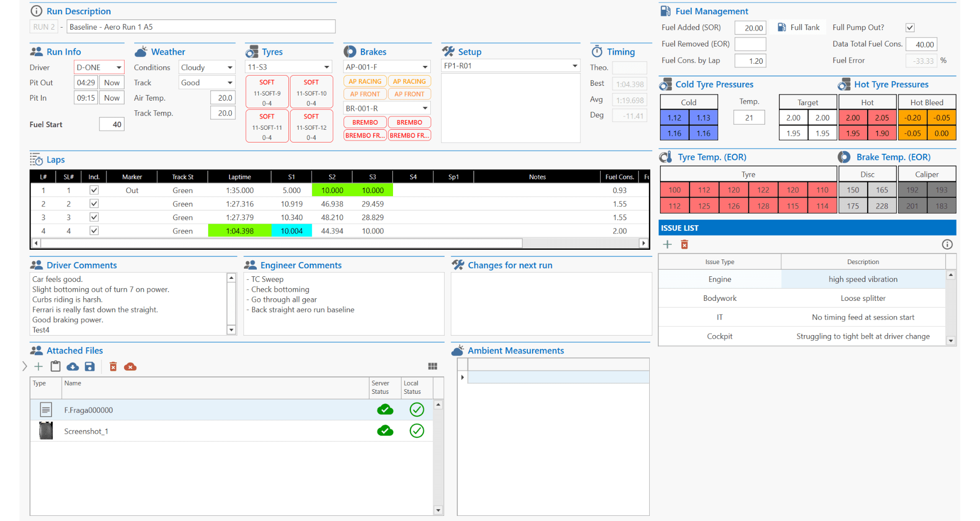Click the Now button for Pit Out
This screenshot has height=521, width=980.
[x=112, y=83]
